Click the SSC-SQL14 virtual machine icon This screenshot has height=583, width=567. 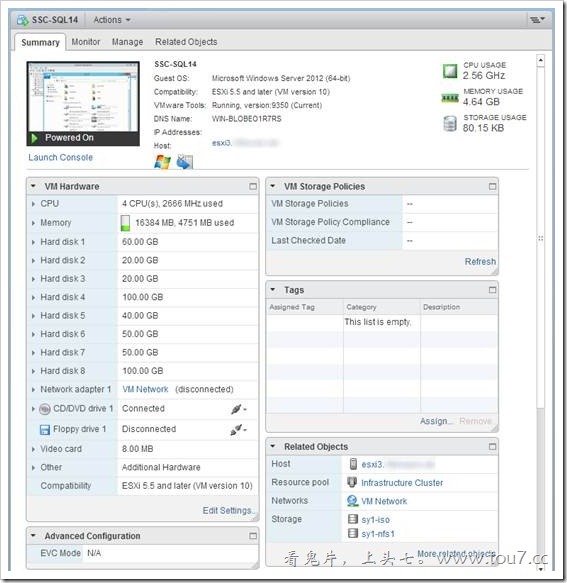click(x=22, y=20)
